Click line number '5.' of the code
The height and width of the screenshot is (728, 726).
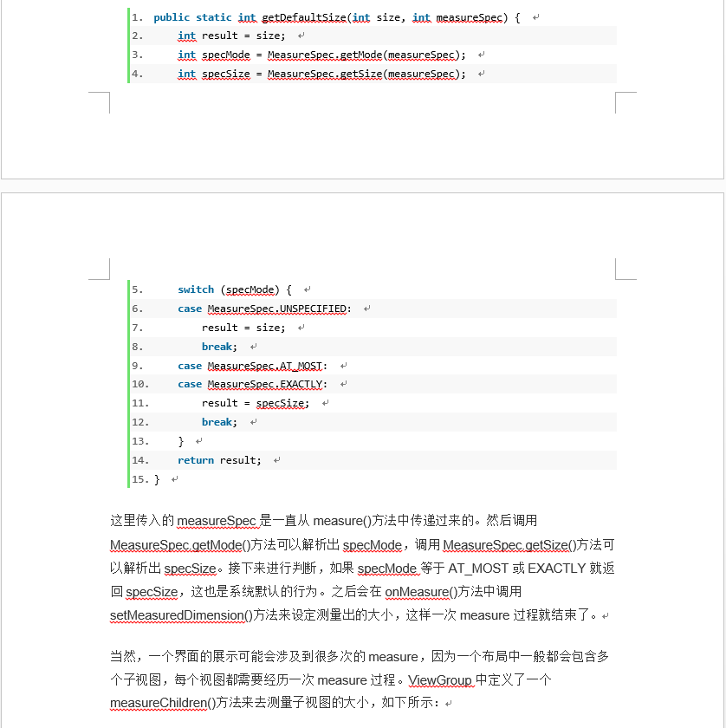pos(138,289)
